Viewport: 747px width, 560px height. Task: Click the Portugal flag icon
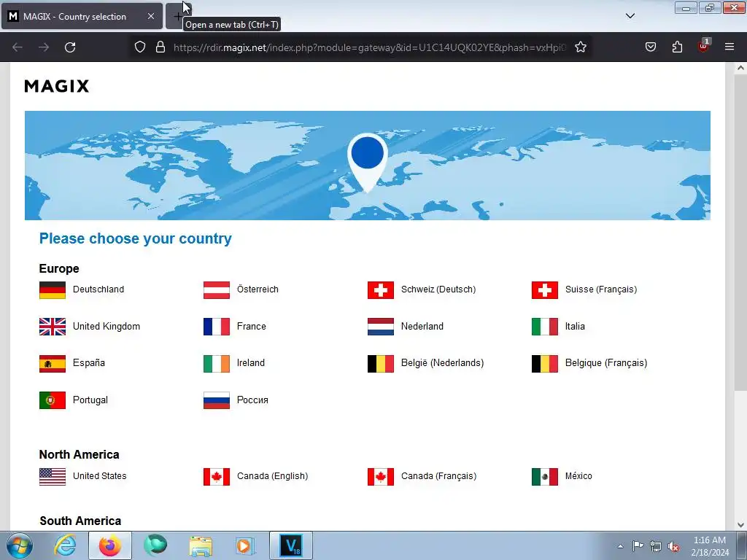point(53,400)
